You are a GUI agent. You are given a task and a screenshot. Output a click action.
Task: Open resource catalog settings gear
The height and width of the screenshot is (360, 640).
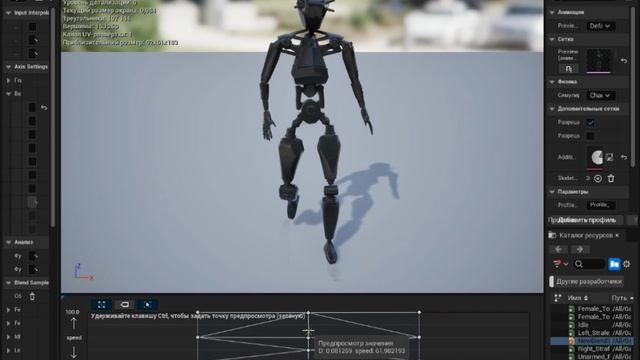[x=627, y=264]
